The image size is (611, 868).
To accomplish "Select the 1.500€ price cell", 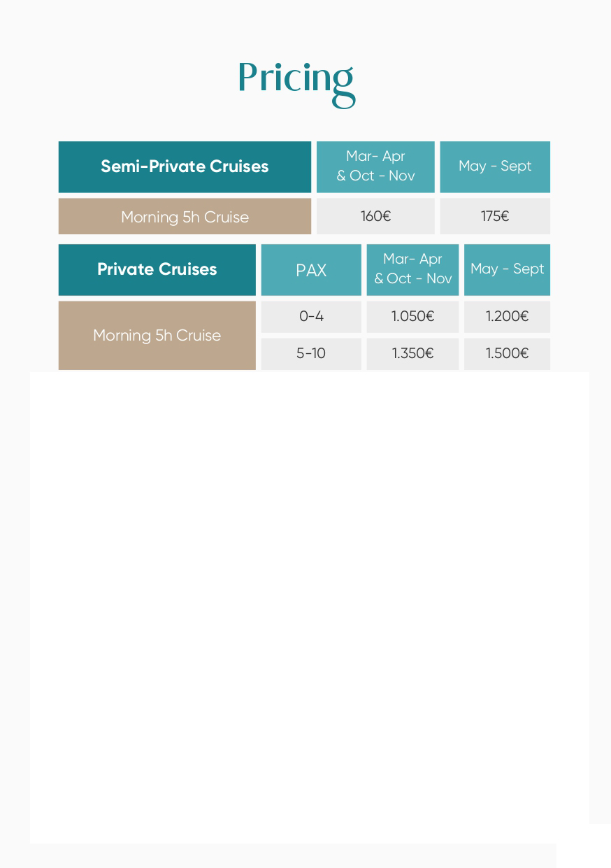I will point(507,353).
